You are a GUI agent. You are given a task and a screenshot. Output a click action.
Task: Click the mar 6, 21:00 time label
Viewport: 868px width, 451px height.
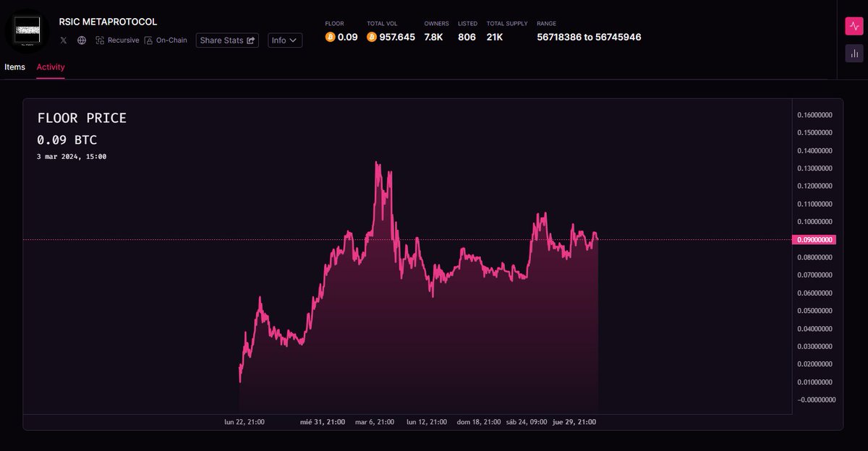tap(375, 422)
